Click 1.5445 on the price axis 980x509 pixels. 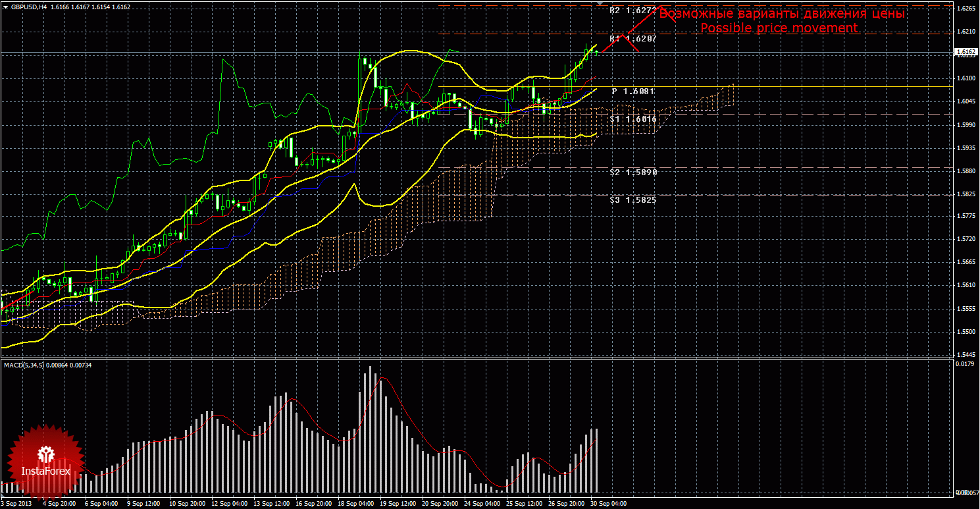click(x=966, y=355)
